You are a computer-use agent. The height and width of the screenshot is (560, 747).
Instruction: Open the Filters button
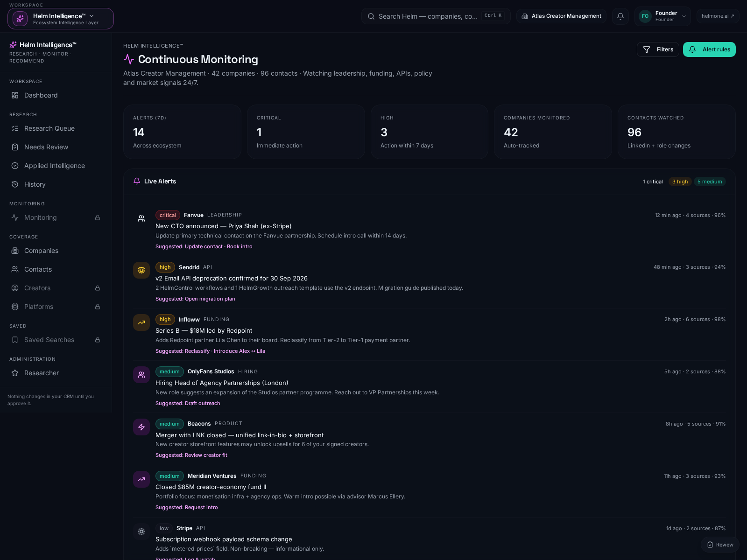[658, 49]
